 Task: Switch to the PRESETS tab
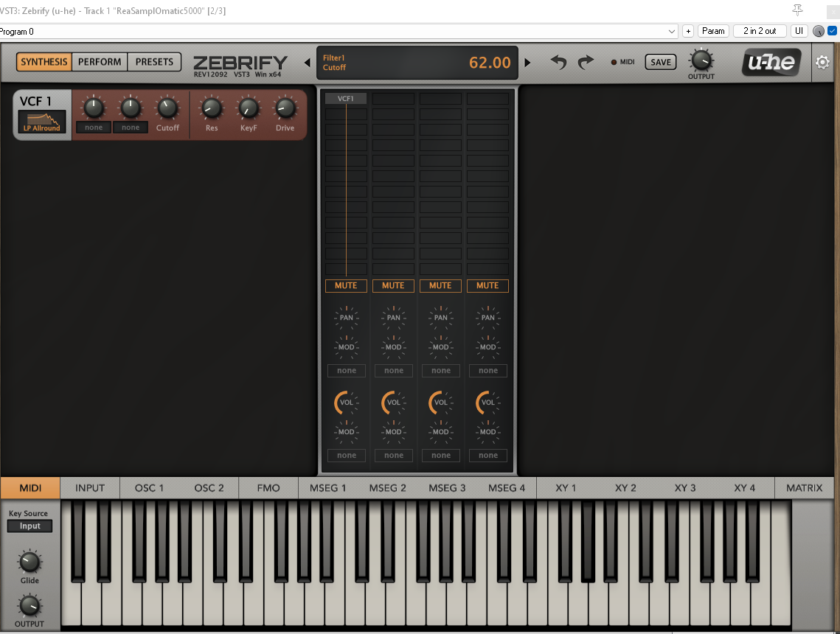(154, 62)
